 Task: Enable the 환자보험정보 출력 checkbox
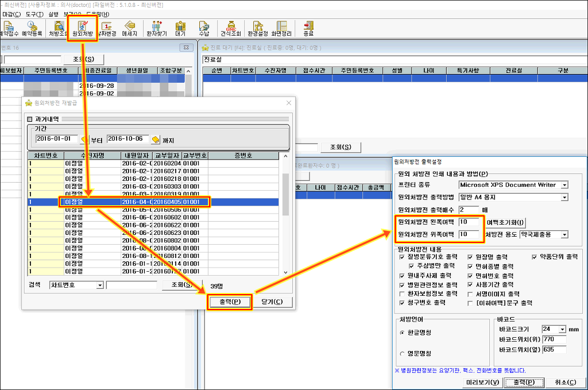point(402,294)
